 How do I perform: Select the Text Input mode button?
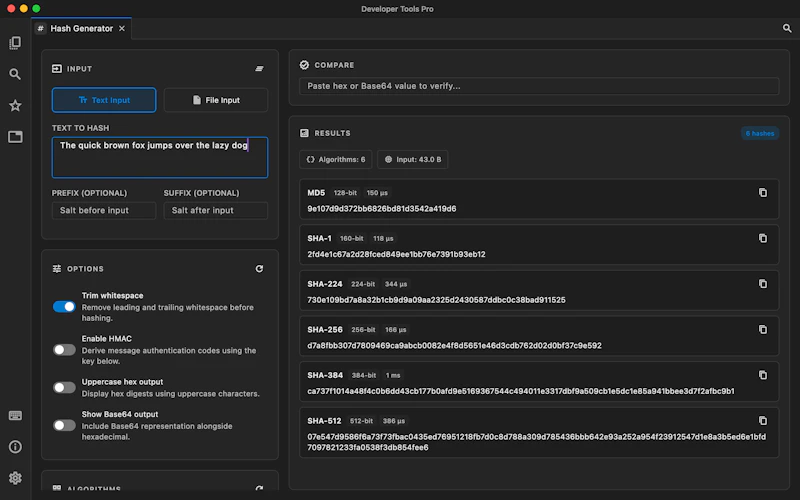coord(104,100)
